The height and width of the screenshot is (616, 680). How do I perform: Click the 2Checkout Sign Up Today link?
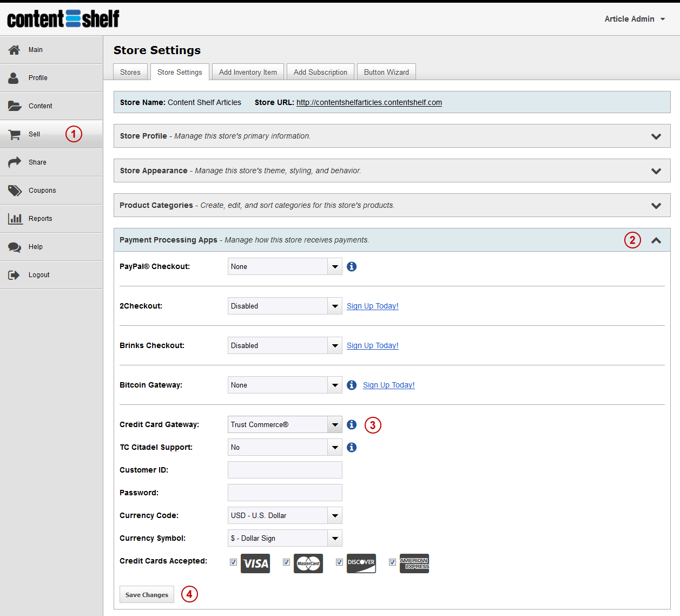point(372,306)
